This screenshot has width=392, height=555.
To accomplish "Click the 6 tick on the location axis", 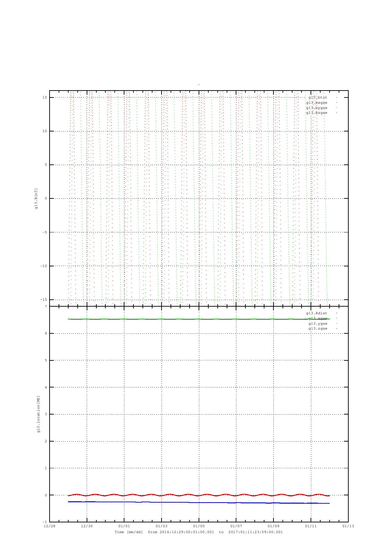I will point(46,334).
